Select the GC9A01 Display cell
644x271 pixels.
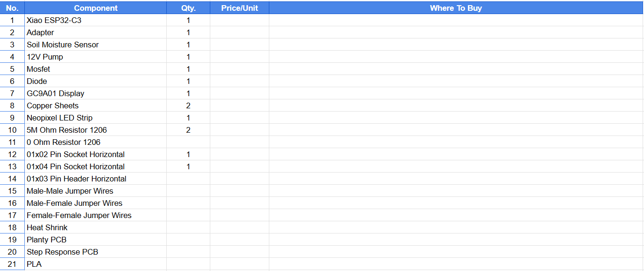coord(96,93)
